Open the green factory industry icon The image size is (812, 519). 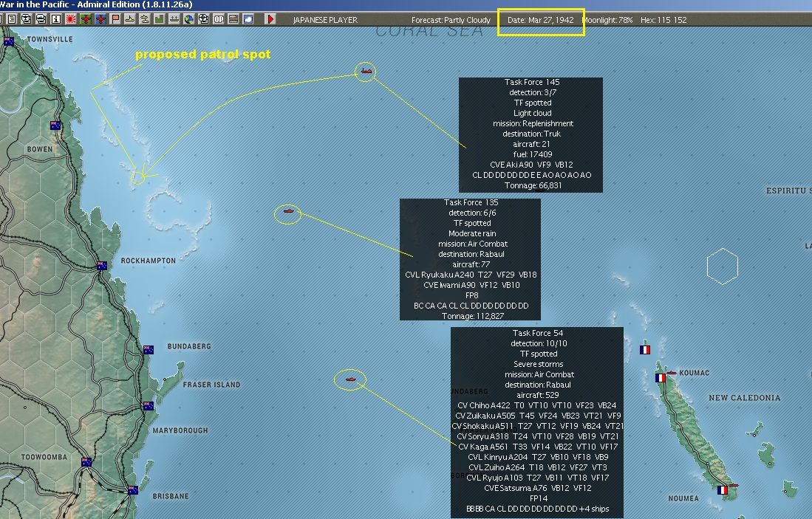click(x=160, y=19)
